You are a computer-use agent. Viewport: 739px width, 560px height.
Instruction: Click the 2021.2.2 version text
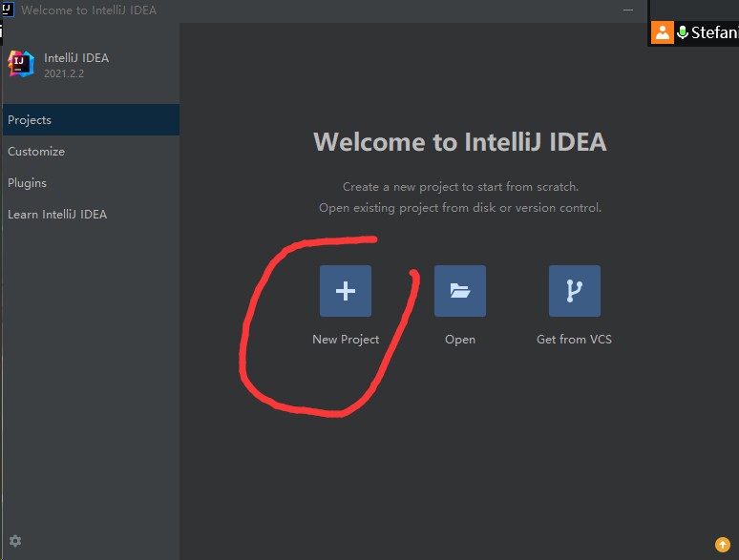[64, 73]
